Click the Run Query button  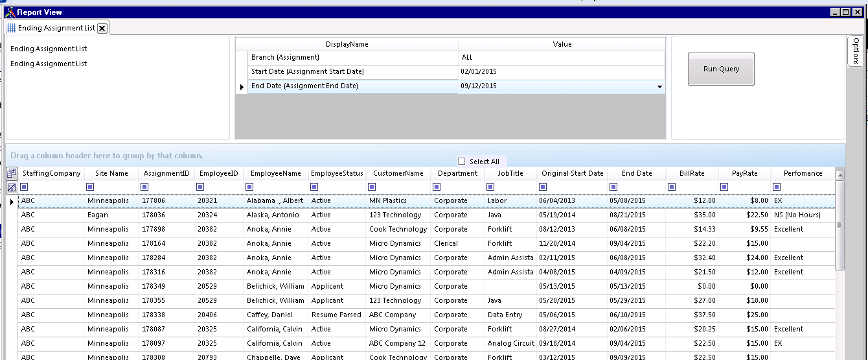pyautogui.click(x=721, y=69)
